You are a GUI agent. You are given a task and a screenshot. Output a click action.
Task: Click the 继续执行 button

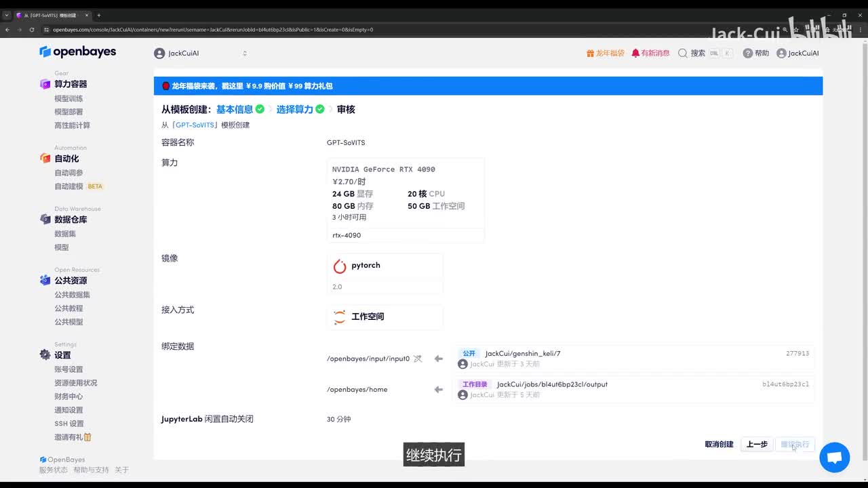click(795, 445)
